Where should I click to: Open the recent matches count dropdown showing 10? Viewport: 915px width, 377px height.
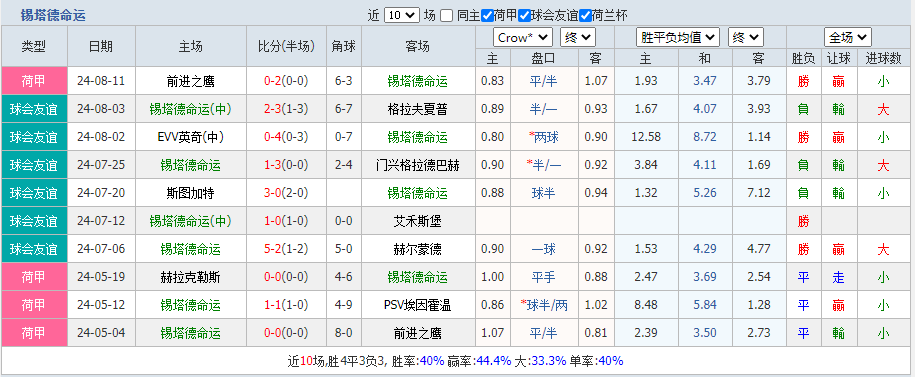[402, 16]
